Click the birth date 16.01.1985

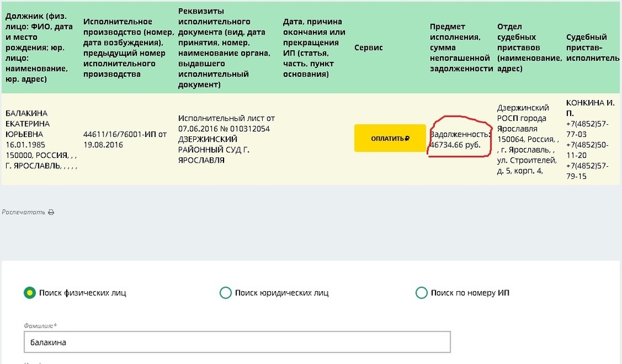[25, 145]
